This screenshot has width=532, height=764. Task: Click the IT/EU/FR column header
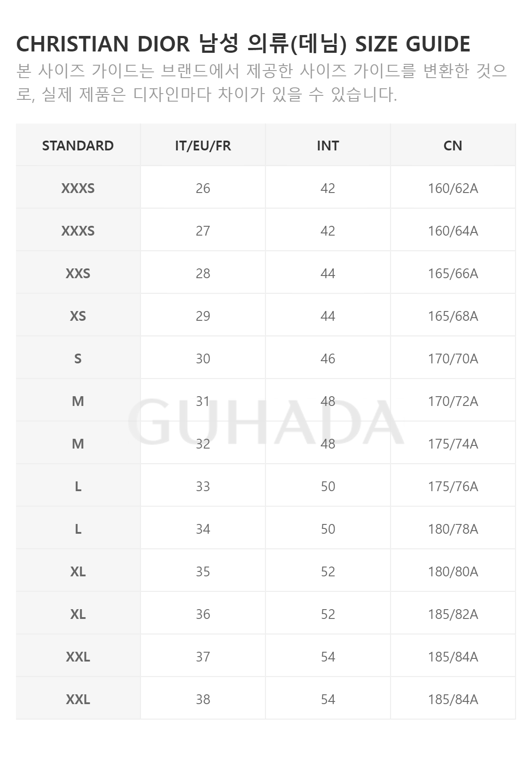(203, 145)
